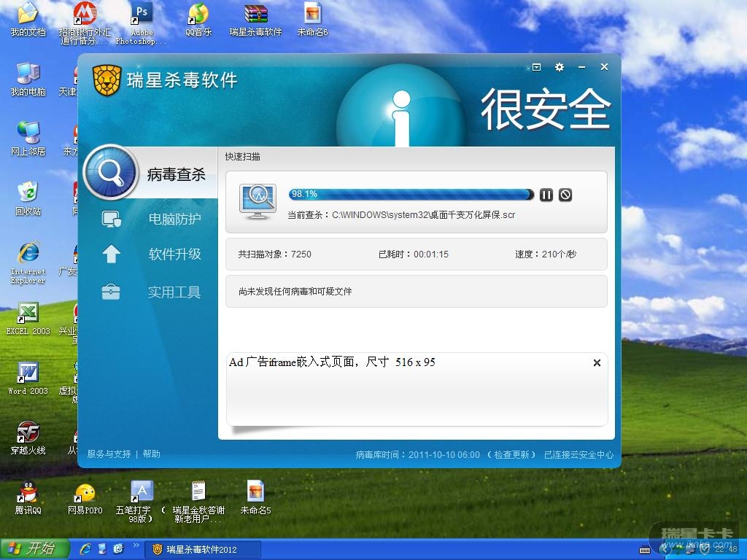The image size is (747, 560).
Task: Select 网上邻居 desktop icon
Action: [28, 139]
